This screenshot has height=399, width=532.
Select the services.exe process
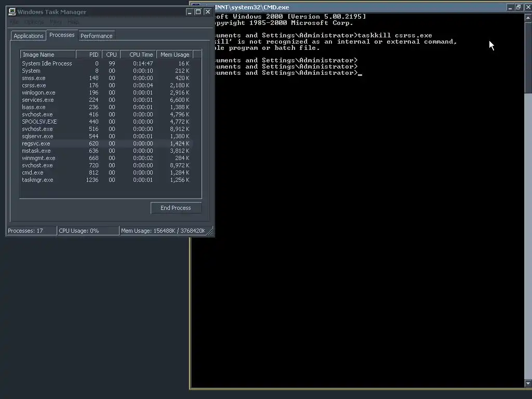point(107,100)
